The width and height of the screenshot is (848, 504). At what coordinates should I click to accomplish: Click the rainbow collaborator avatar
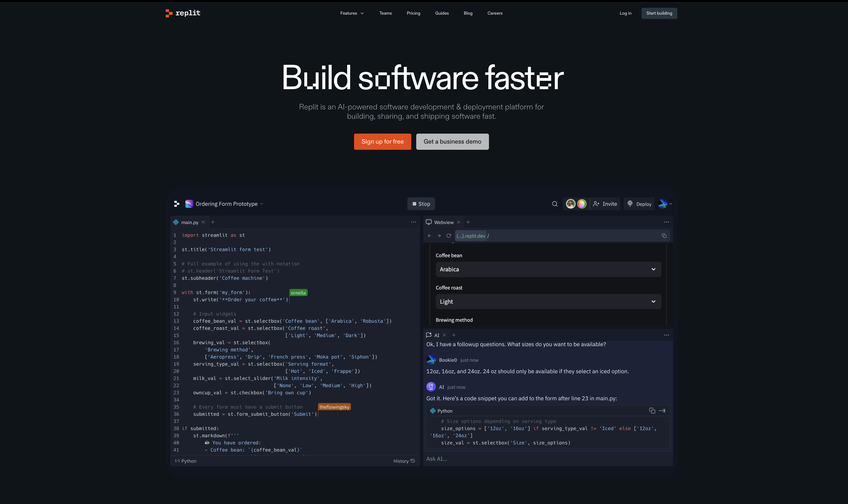click(581, 204)
